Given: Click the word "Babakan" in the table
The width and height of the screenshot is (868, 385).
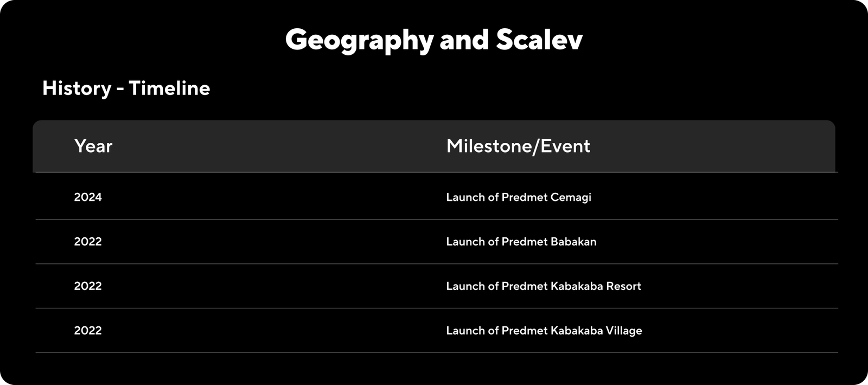Looking at the screenshot, I should tap(573, 242).
